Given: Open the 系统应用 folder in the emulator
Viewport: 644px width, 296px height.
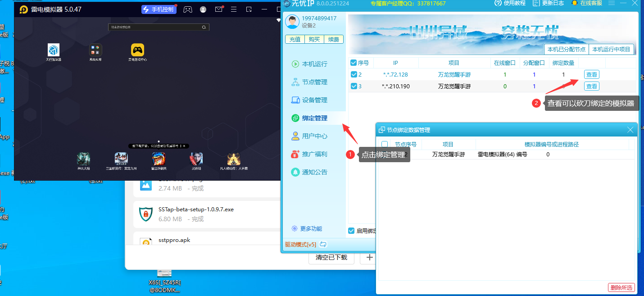Looking at the screenshot, I should click(95, 50).
